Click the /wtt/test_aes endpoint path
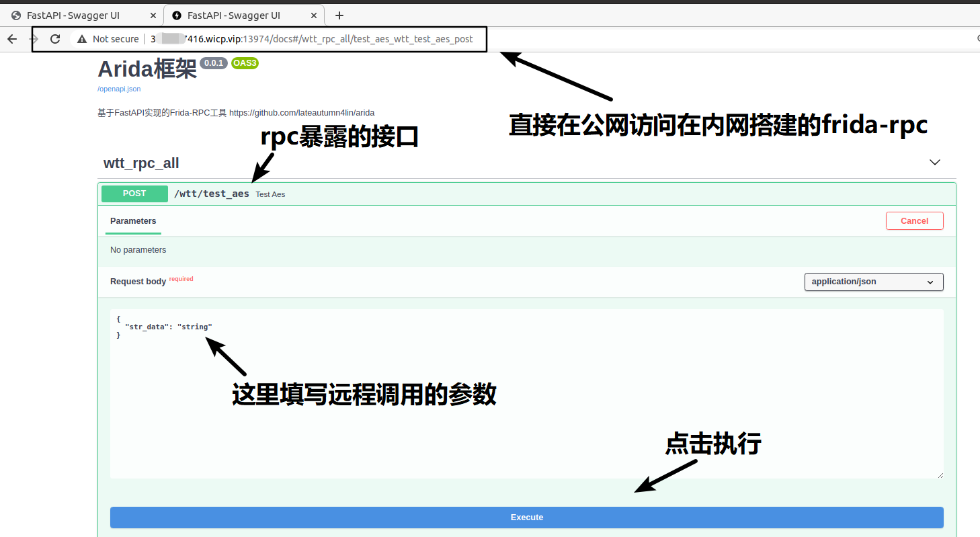The height and width of the screenshot is (537, 980). [212, 194]
